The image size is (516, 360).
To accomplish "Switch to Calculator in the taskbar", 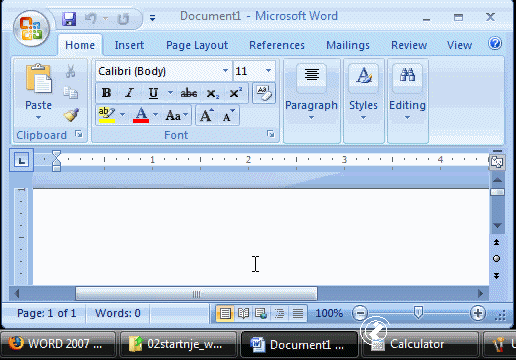I will pyautogui.click(x=419, y=344).
